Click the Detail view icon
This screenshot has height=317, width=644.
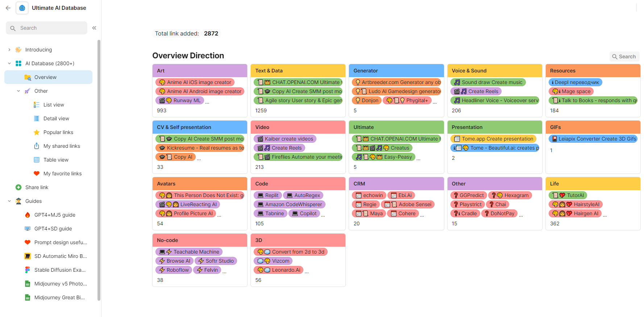(37, 118)
